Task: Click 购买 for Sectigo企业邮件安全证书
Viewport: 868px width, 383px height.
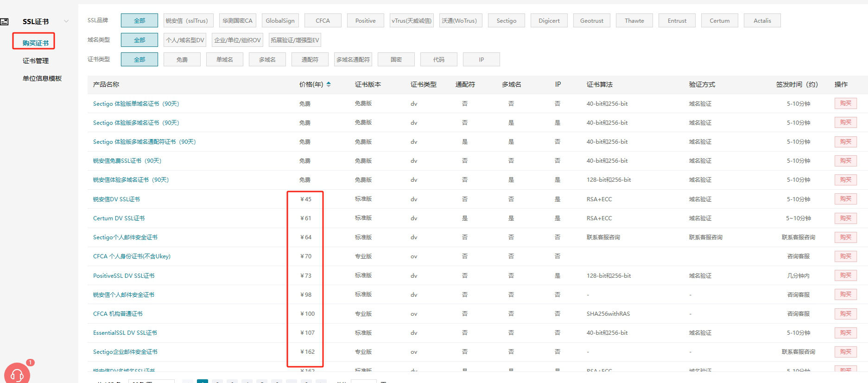Action: tap(845, 351)
